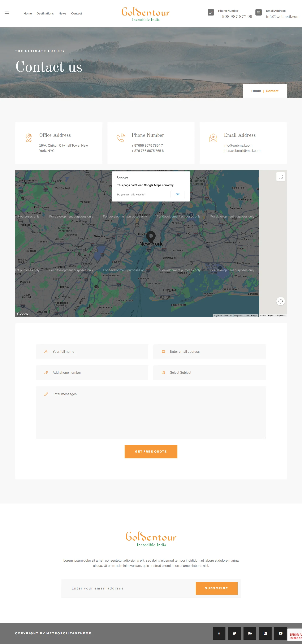Toggle fullscreen view on the map
This screenshot has height=644, width=302.
coord(280,177)
